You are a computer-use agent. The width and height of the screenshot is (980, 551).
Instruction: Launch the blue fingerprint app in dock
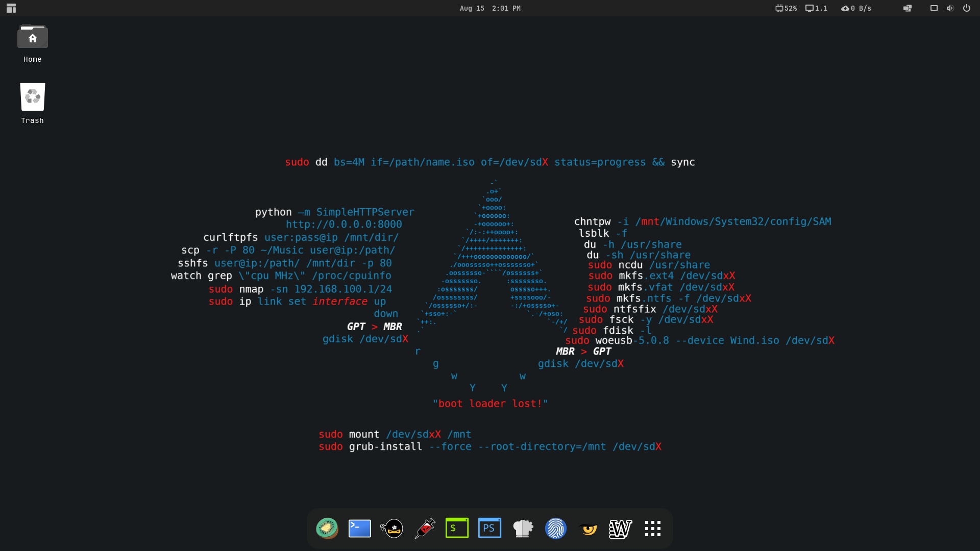click(555, 529)
